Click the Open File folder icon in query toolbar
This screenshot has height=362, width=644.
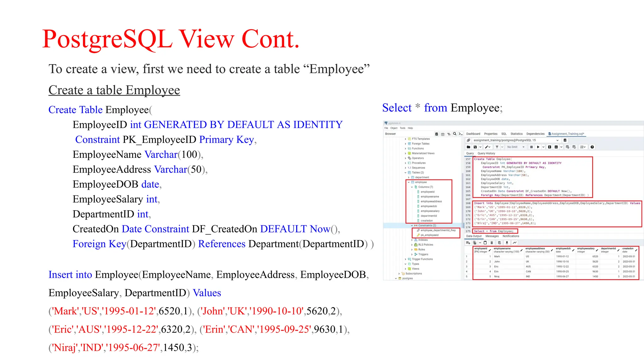[469, 147]
